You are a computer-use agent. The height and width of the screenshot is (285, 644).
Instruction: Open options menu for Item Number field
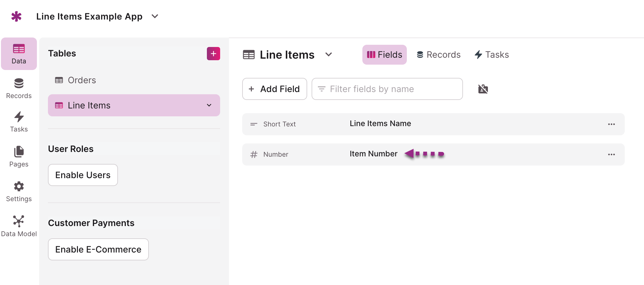[611, 154]
